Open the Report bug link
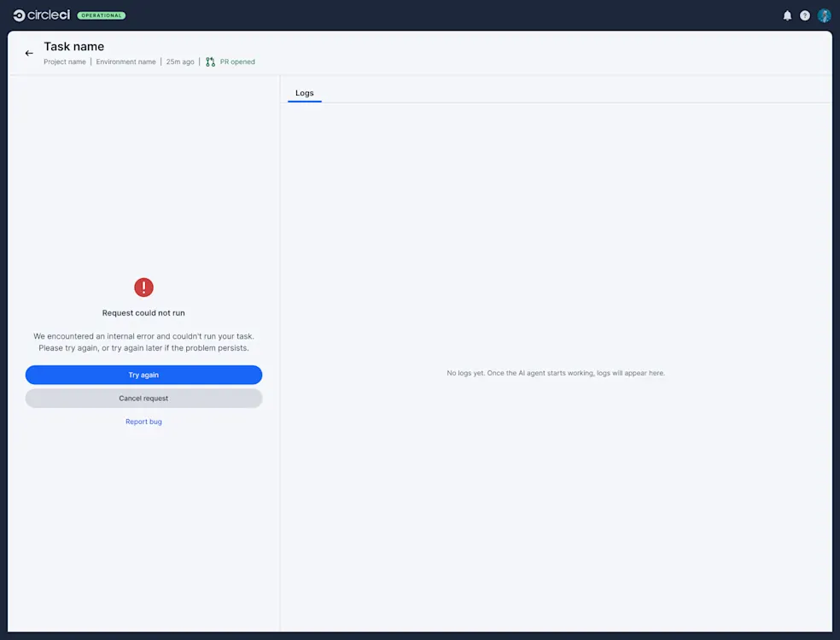The image size is (840, 640). click(x=143, y=421)
